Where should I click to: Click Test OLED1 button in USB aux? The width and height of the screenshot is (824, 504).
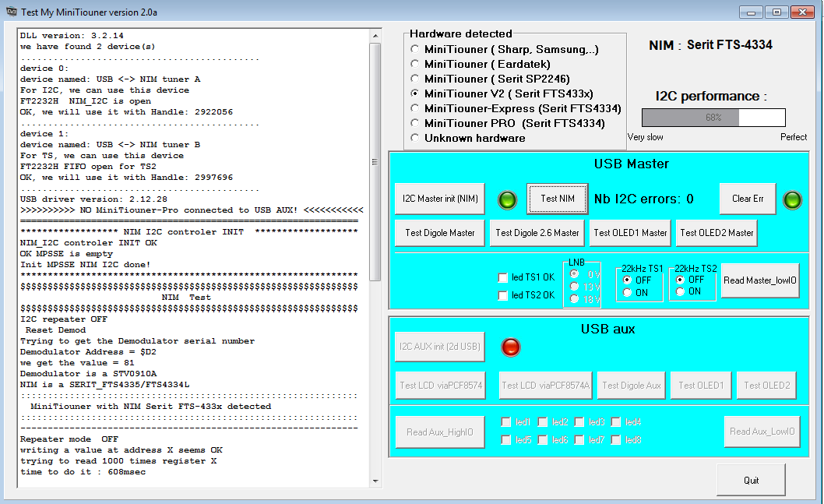tap(701, 386)
